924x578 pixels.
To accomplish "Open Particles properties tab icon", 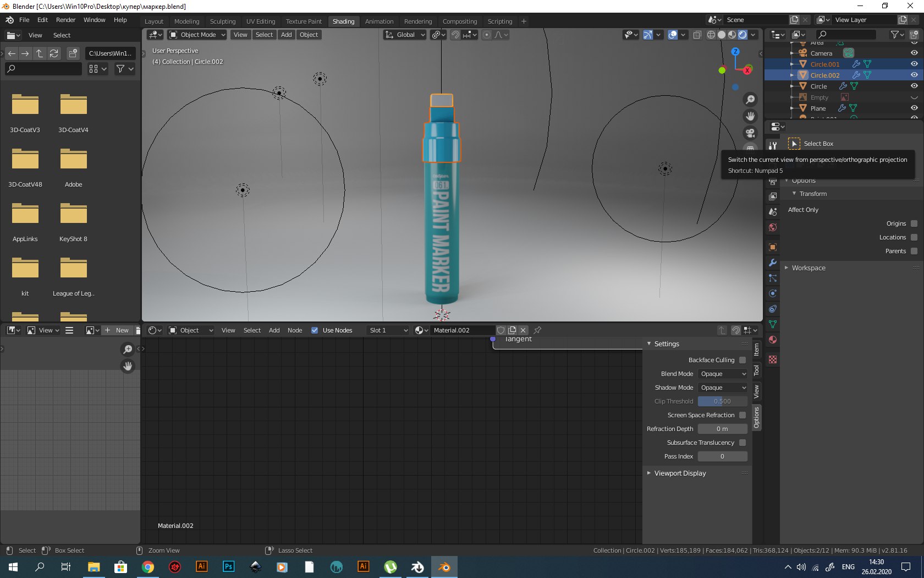I will 773,278.
